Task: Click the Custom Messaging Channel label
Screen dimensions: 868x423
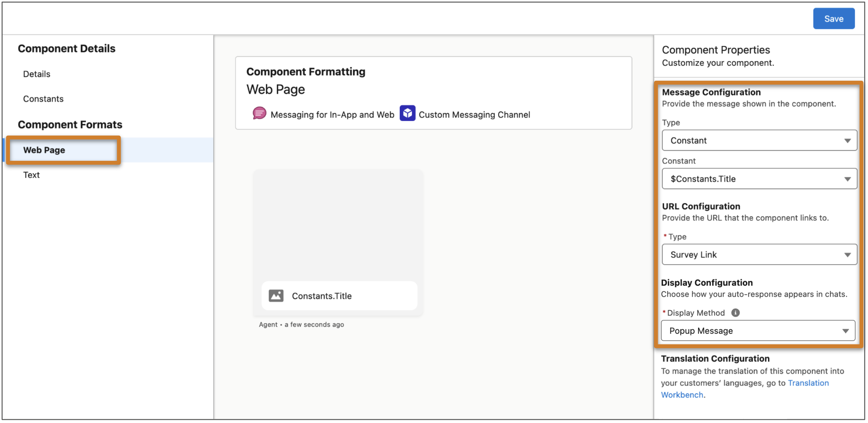Action: (474, 115)
